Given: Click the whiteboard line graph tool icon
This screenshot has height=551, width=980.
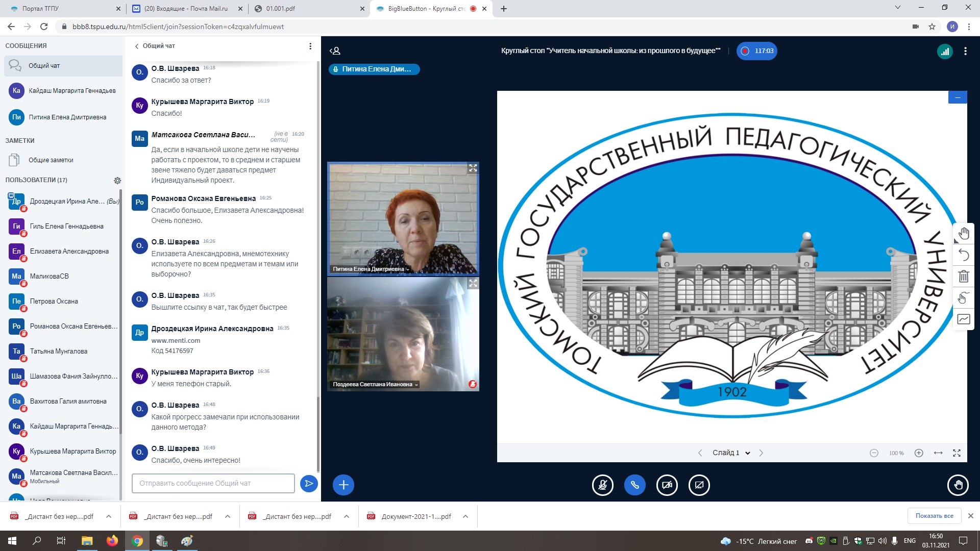Looking at the screenshot, I should [964, 319].
